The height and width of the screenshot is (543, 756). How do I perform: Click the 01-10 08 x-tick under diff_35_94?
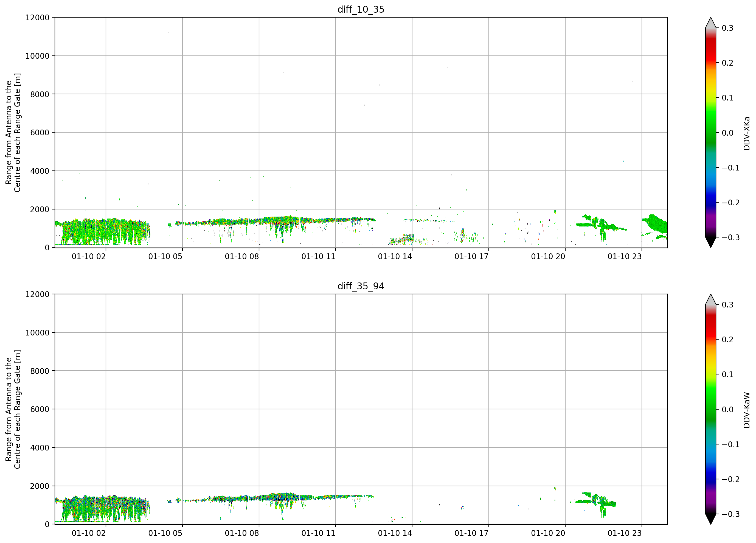coord(242,533)
